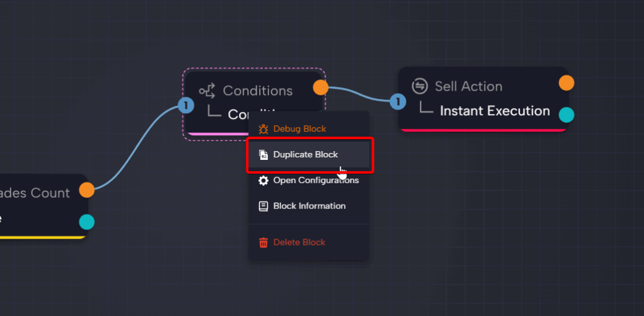
Task: Click the bug icon beside Debug Block
Action: 264,129
